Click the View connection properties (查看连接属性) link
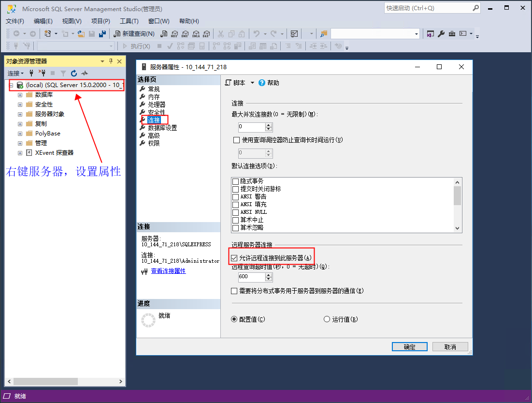The image size is (532, 403). tap(168, 271)
